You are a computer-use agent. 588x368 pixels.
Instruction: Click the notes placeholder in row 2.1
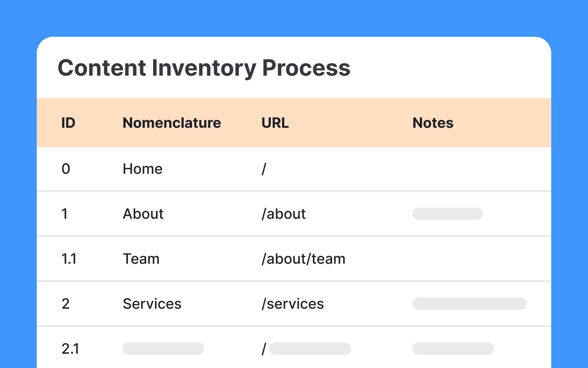(x=453, y=349)
